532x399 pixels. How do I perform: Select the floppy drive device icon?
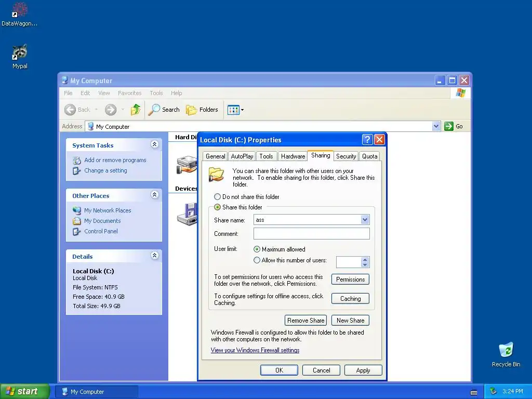[187, 214]
